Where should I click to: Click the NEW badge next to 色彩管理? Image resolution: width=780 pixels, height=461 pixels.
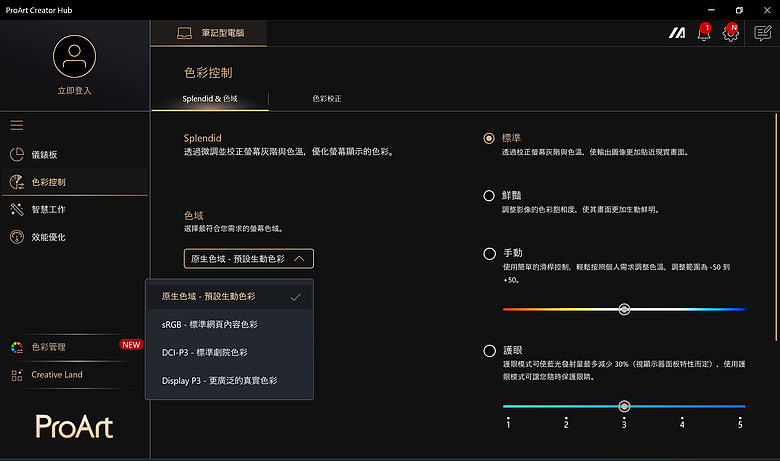pyautogui.click(x=131, y=345)
